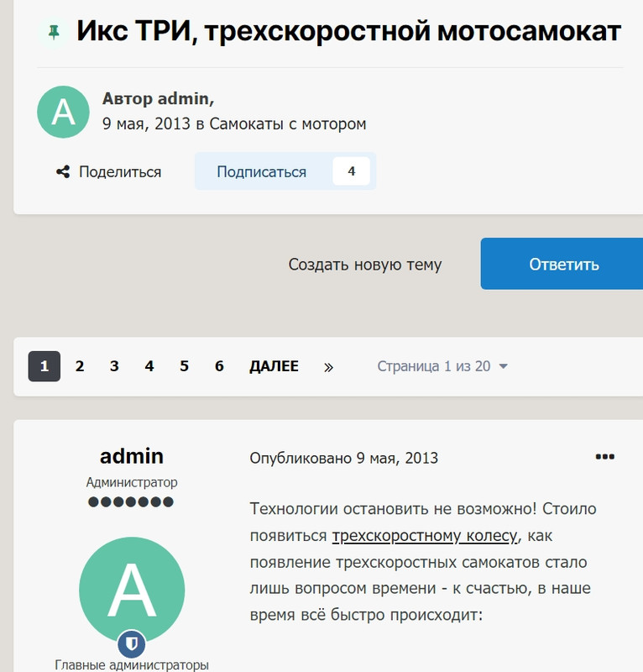Select page 1 in pagination
Image resolution: width=643 pixels, height=672 pixels.
point(44,366)
